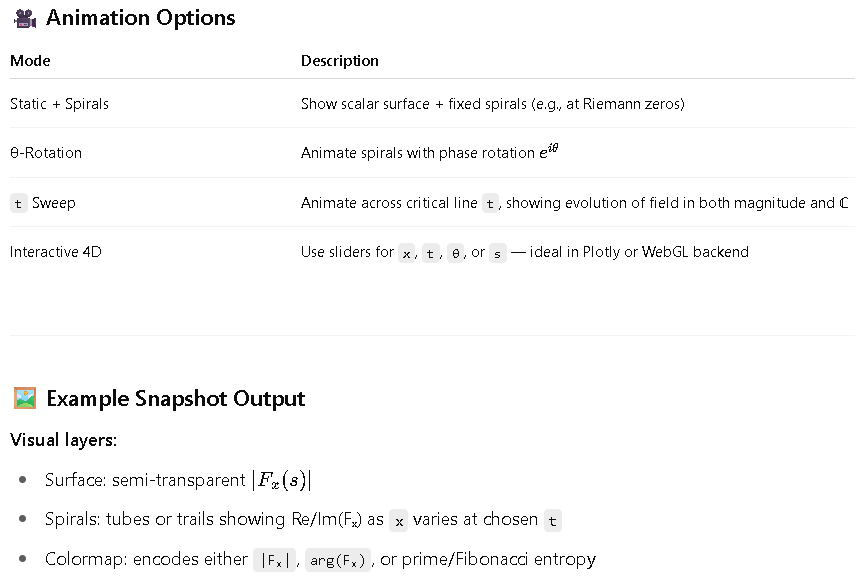Click the 'arg(Fₓ)' code chip

[x=338, y=560]
